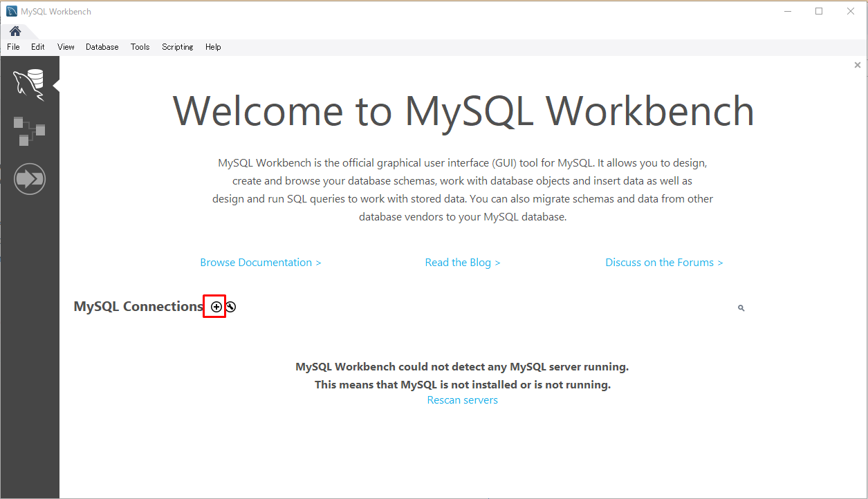This screenshot has height=499, width=868.
Task: Open the MySQL Connections dolphin sidebar icon
Action: (29, 84)
